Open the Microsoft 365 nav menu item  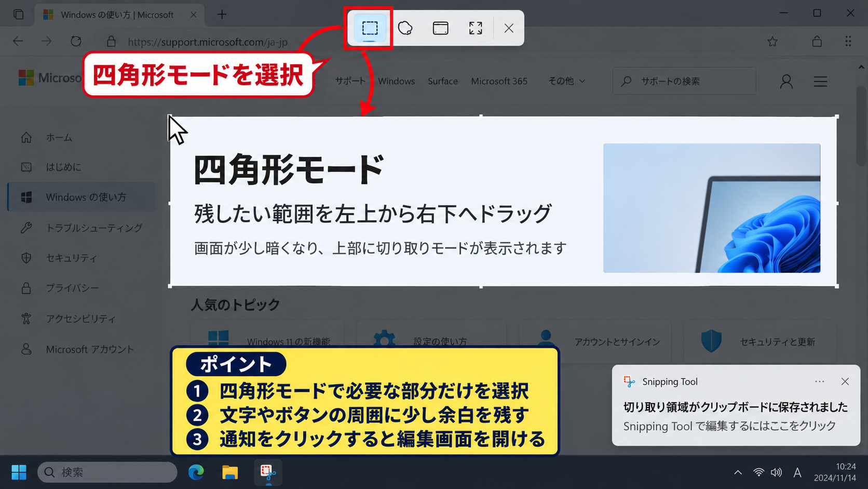point(499,81)
